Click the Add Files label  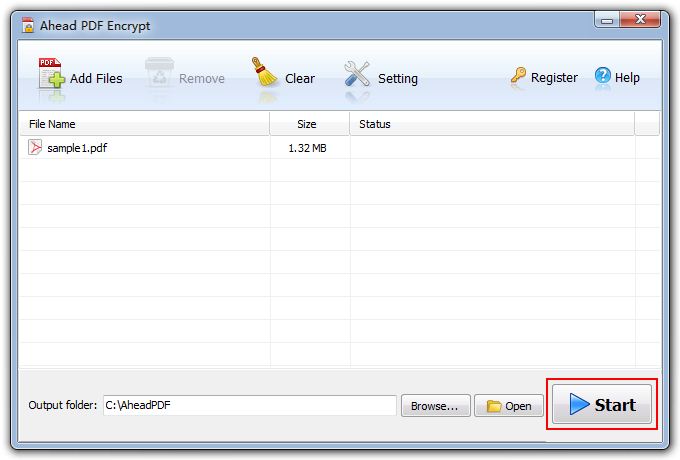click(x=96, y=78)
